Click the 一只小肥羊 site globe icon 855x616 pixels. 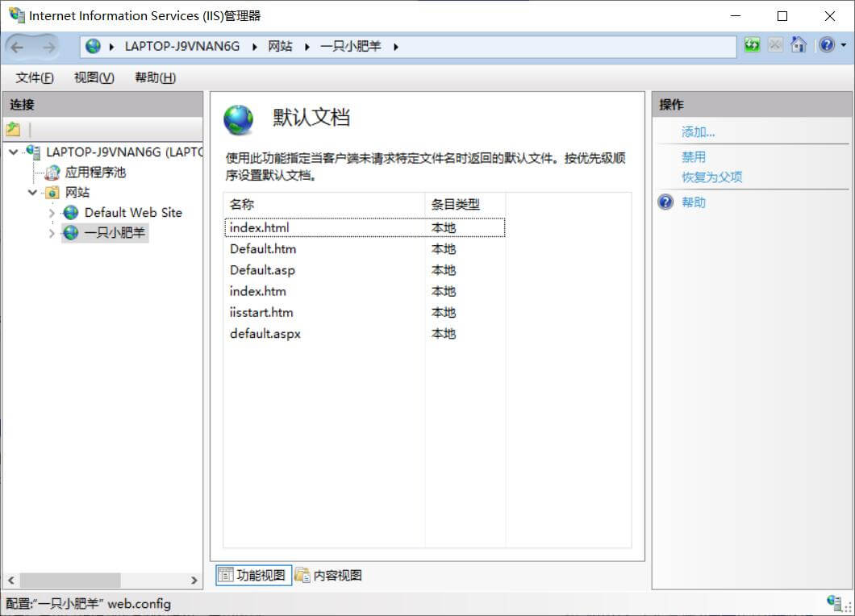pos(71,233)
